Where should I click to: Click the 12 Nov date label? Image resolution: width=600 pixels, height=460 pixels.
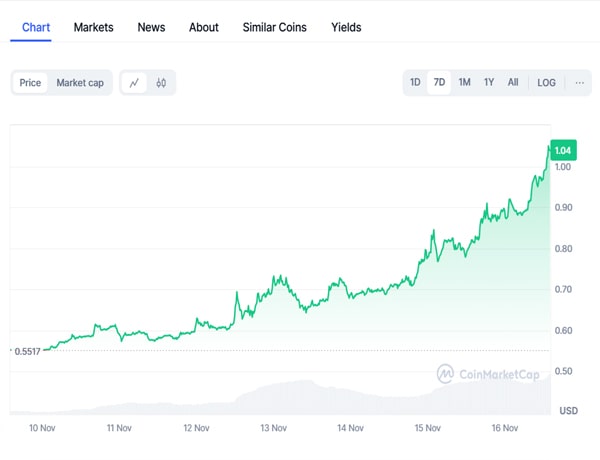(196, 428)
